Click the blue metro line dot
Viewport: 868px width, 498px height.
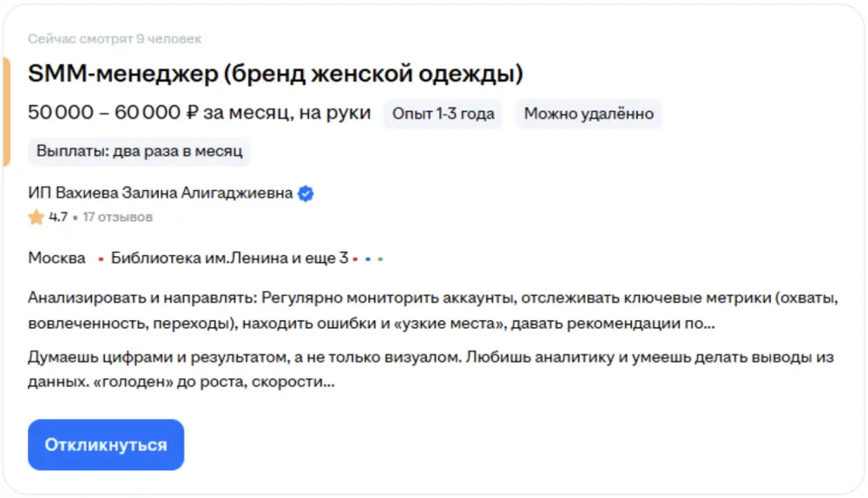[x=368, y=259]
